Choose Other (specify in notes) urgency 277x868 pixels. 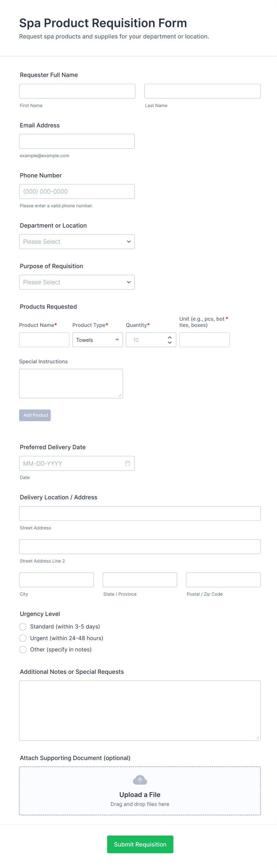(x=23, y=649)
